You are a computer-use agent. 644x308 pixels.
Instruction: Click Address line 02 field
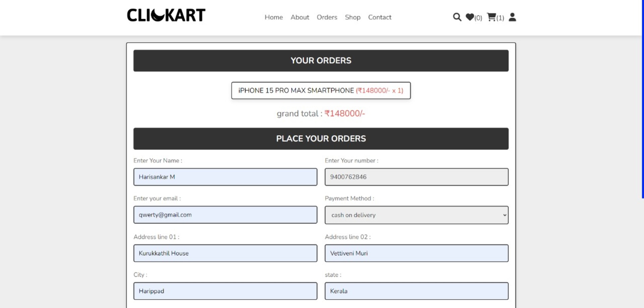[x=417, y=253]
